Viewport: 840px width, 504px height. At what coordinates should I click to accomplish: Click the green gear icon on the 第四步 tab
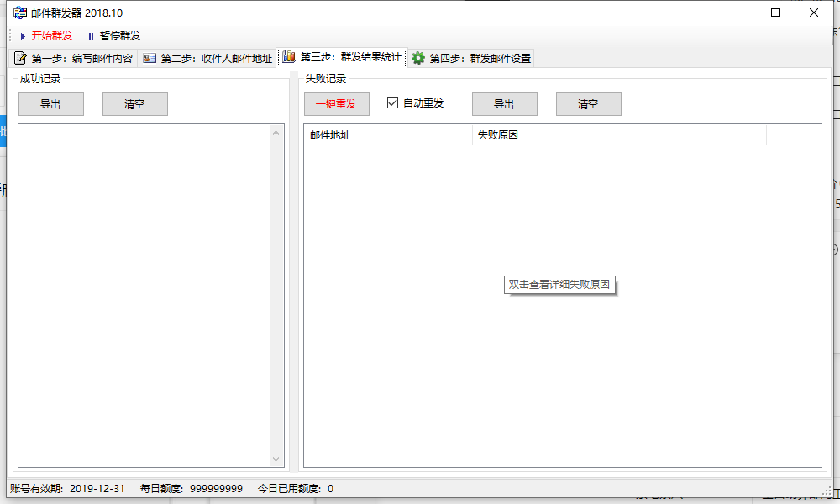point(418,58)
